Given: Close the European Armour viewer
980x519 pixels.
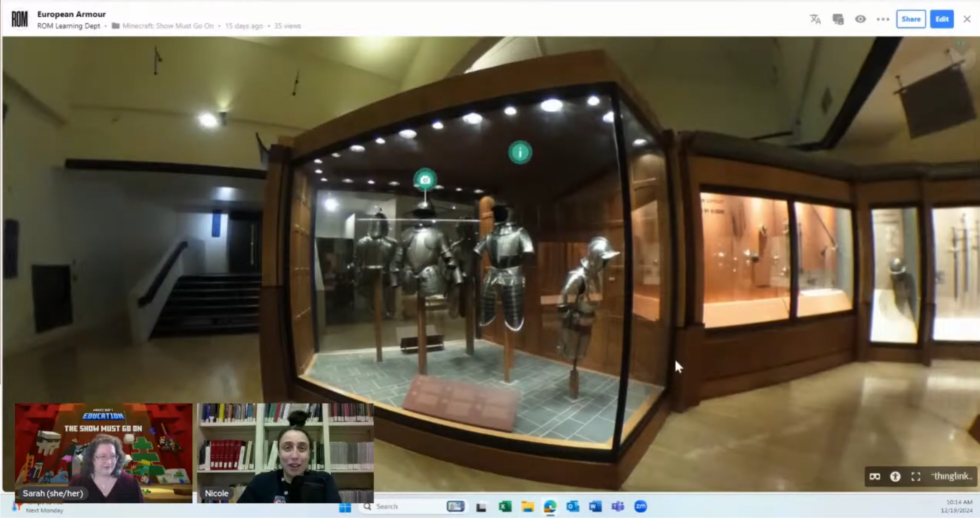Looking at the screenshot, I should [x=967, y=19].
